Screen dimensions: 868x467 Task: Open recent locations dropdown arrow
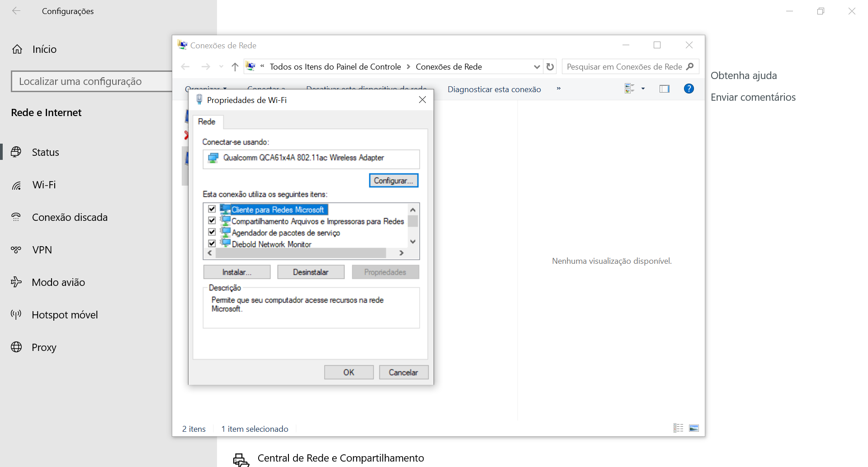point(221,67)
